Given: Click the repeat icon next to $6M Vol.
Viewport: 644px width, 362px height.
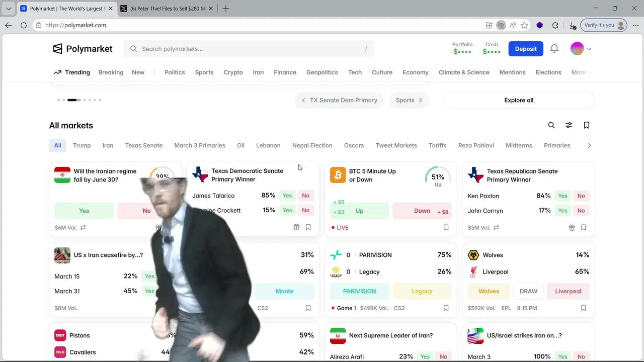Looking at the screenshot, I should [x=83, y=227].
